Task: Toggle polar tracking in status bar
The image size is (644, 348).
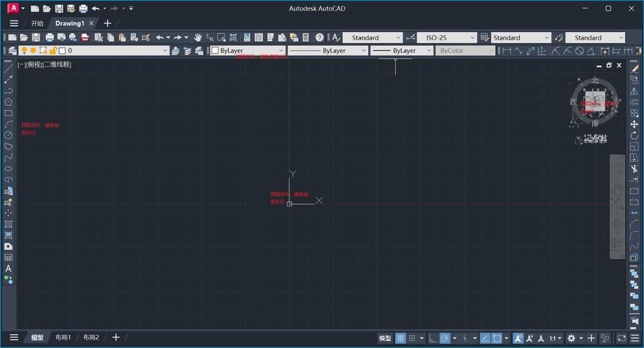Action: [444, 338]
